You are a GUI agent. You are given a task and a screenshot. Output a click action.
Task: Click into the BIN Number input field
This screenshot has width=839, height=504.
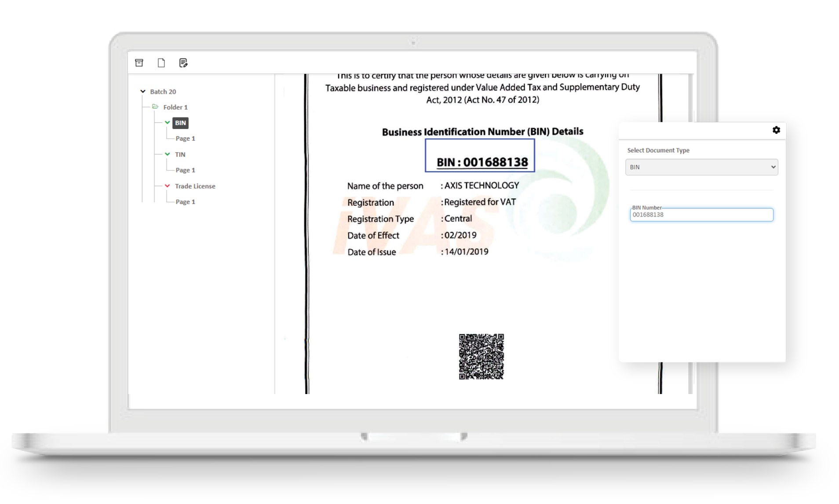coord(701,215)
